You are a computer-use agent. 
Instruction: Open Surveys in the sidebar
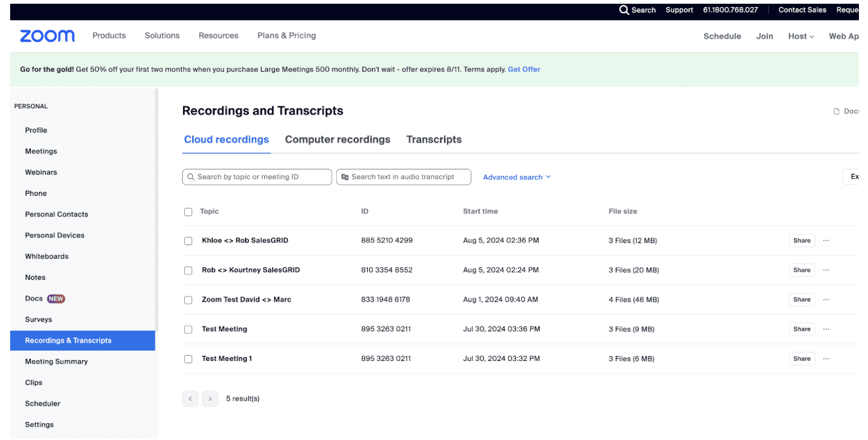(x=38, y=320)
